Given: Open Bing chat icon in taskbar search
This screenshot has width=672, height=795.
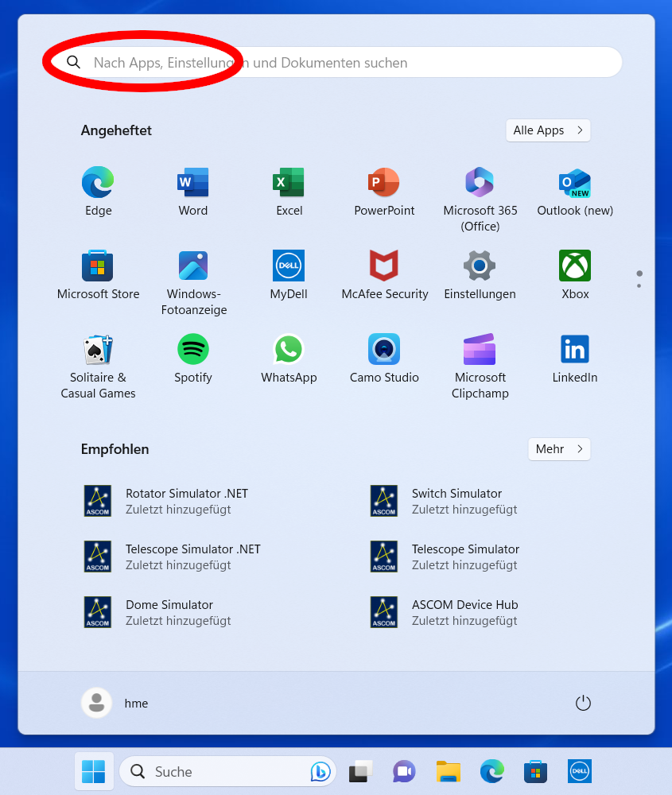Looking at the screenshot, I should tap(320, 772).
